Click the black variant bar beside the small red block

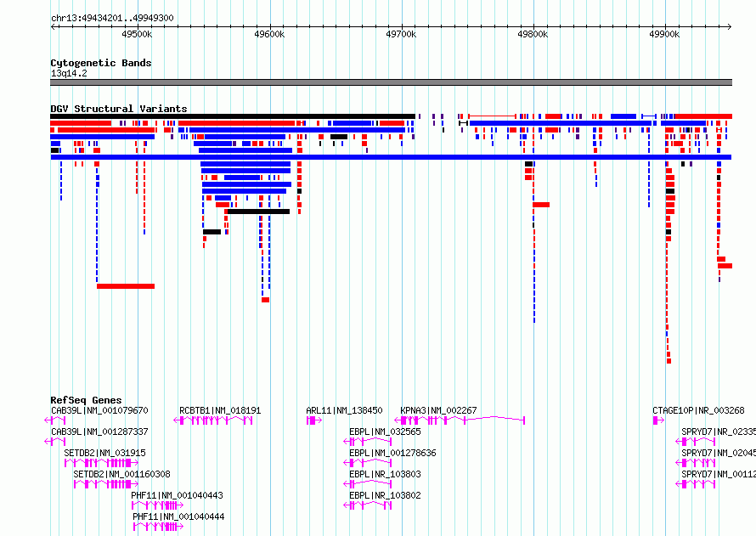[258, 212]
